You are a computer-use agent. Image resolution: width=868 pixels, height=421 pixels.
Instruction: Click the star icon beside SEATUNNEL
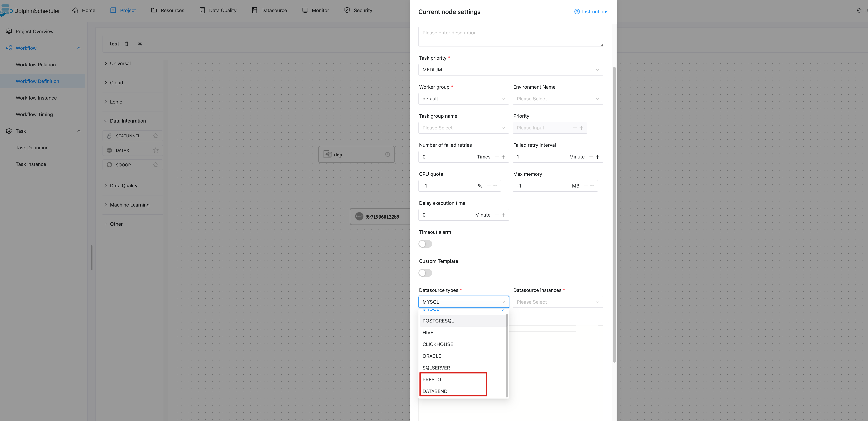(155, 136)
